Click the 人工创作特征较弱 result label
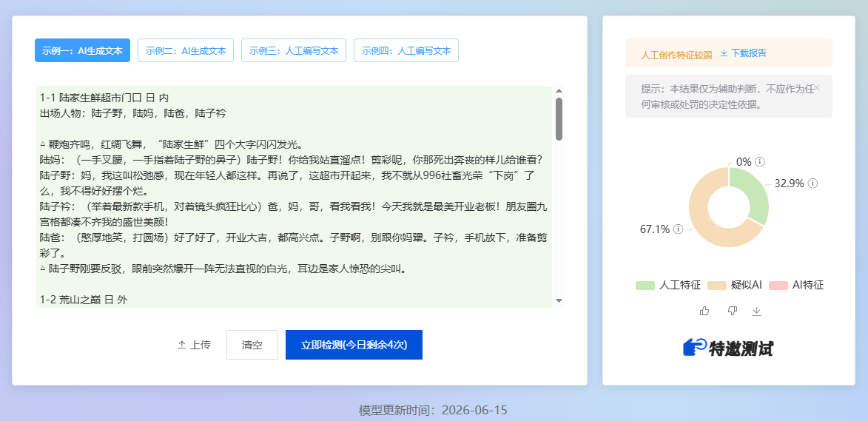 point(676,54)
